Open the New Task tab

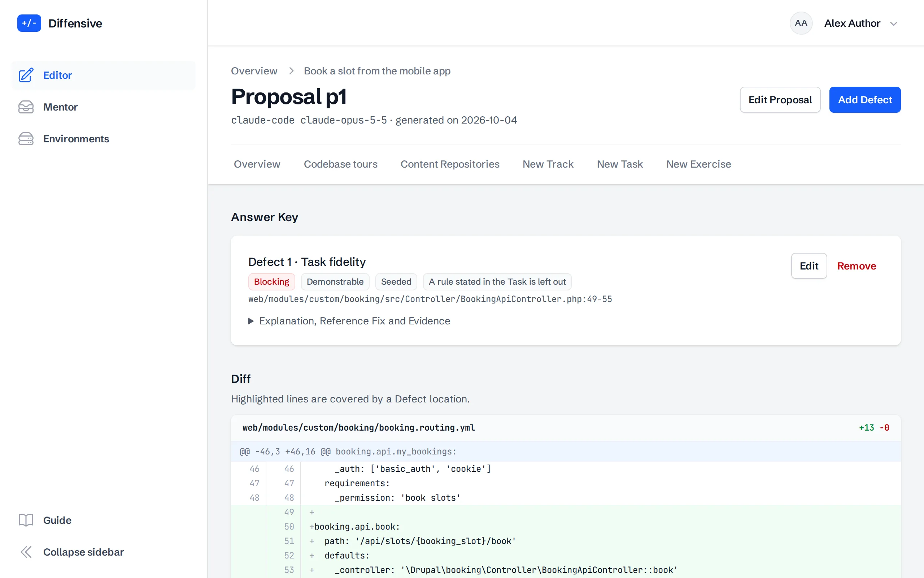[620, 164]
